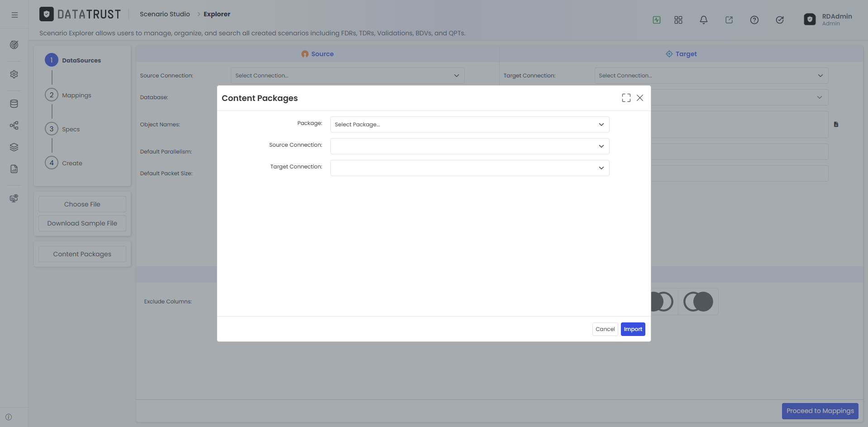This screenshot has height=427, width=868.
Task: Open the target goals sidebar icon
Action: click(x=14, y=45)
